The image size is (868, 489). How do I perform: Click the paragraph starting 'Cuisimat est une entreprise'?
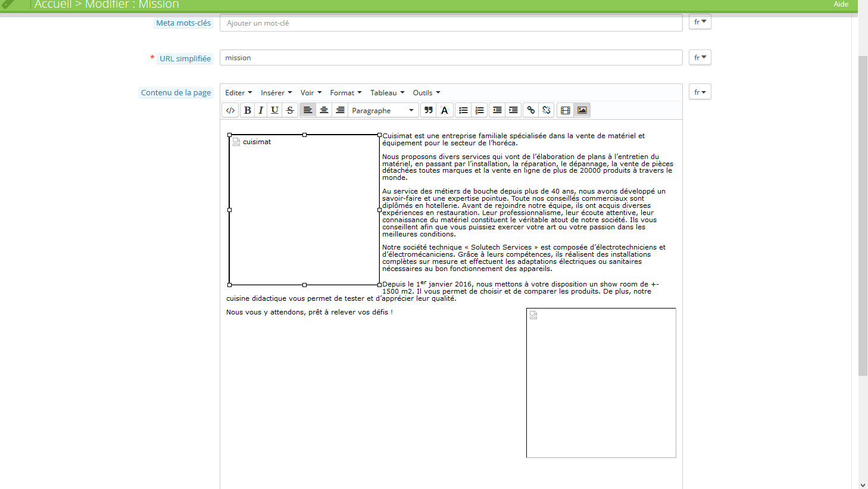tap(513, 139)
